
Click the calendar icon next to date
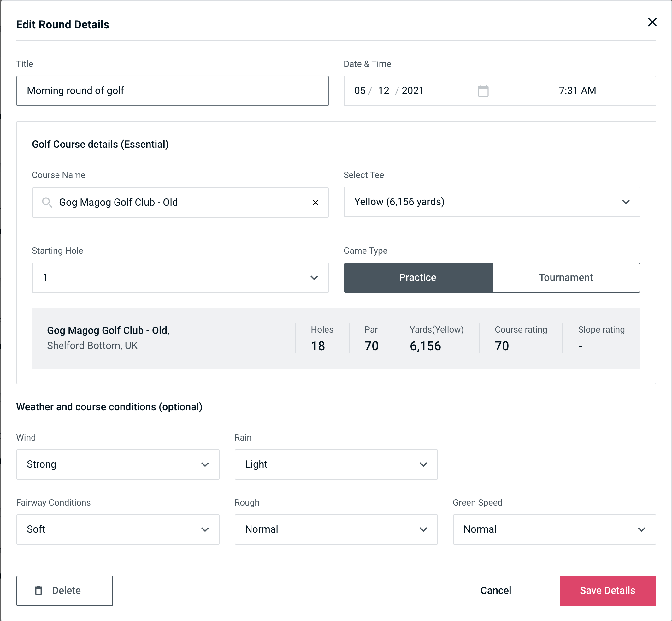[x=483, y=91]
